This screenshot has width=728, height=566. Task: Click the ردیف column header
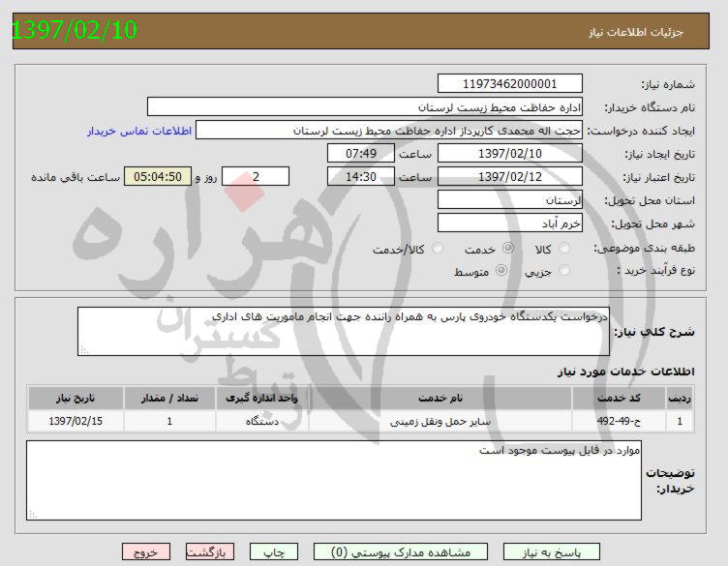point(680,398)
